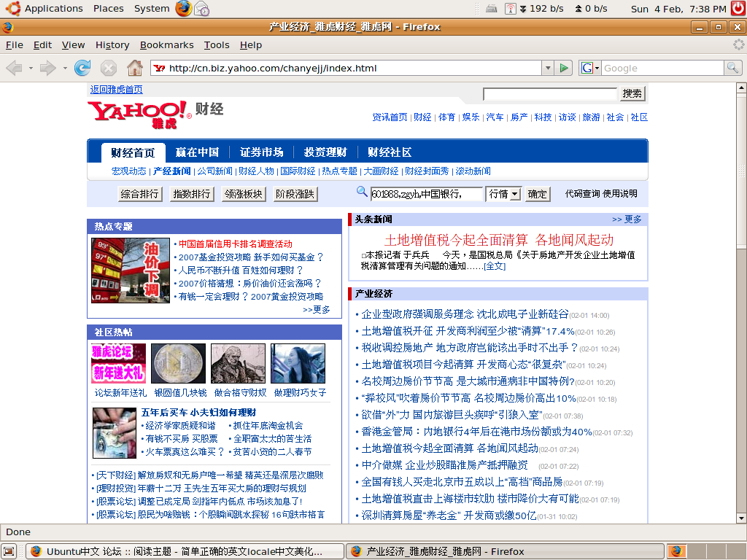Open the File menu
This screenshot has height=560, width=747.
[15, 44]
